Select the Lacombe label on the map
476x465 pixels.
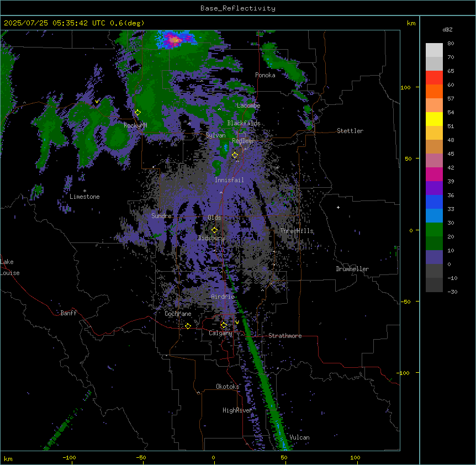point(248,105)
